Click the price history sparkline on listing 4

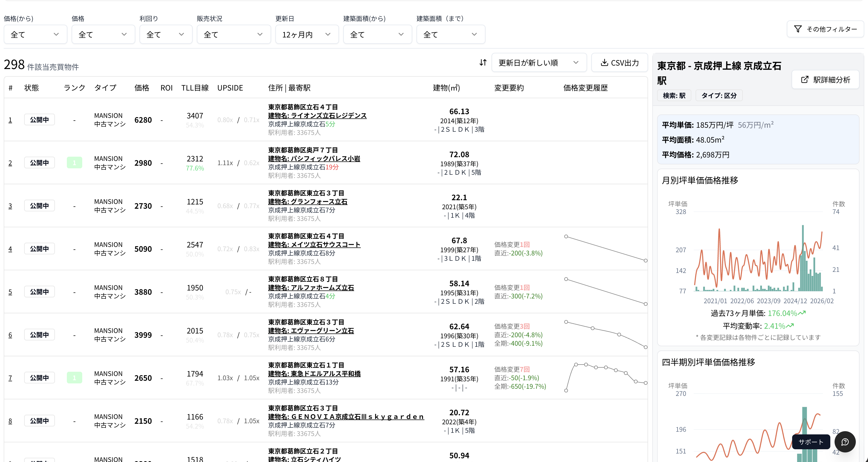(605, 248)
